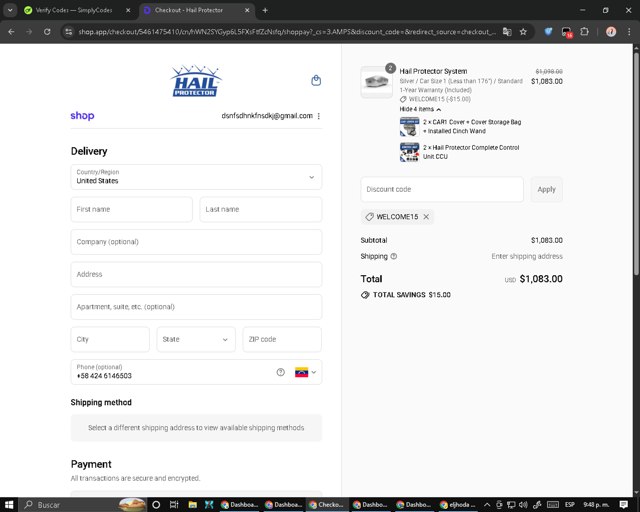The width and height of the screenshot is (640, 512).
Task: Show hidden system tray icons
Action: coord(487,505)
